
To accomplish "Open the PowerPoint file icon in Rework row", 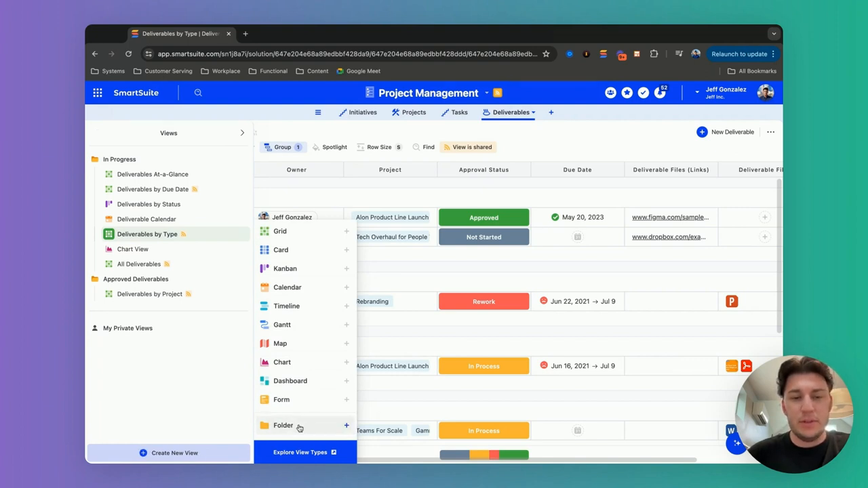I will click(732, 302).
